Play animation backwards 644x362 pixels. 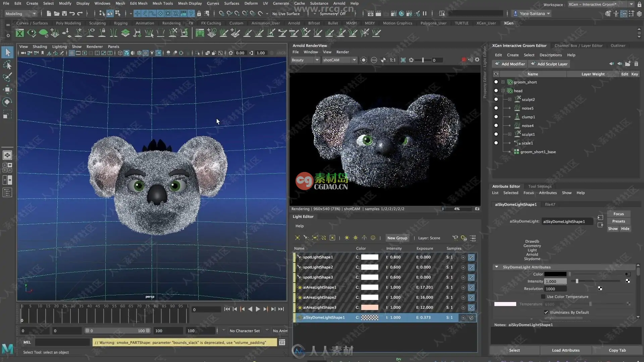(x=250, y=309)
